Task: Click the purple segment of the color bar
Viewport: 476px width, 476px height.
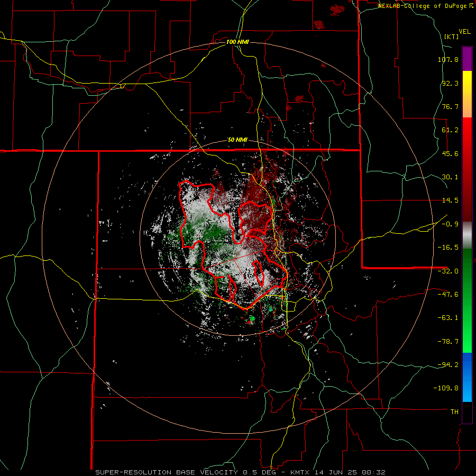Action: (x=467, y=59)
